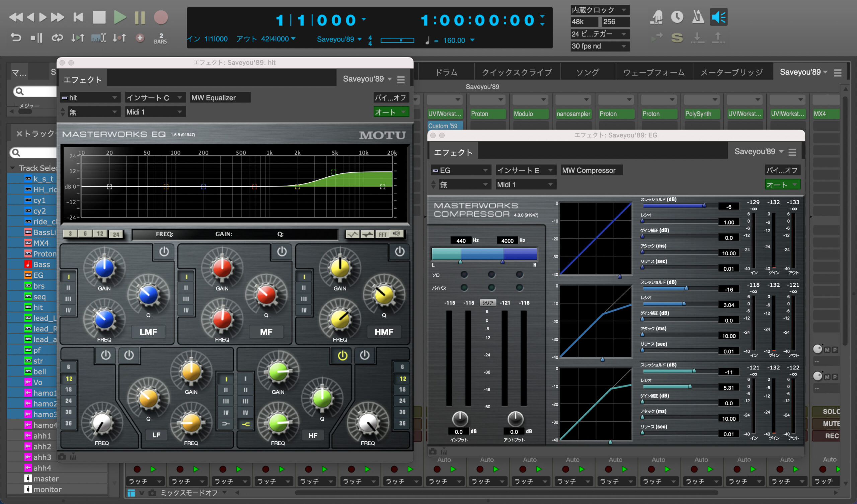The width and height of the screenshot is (857, 504).
Task: Open the インサート E insert dropdown
Action: [526, 170]
